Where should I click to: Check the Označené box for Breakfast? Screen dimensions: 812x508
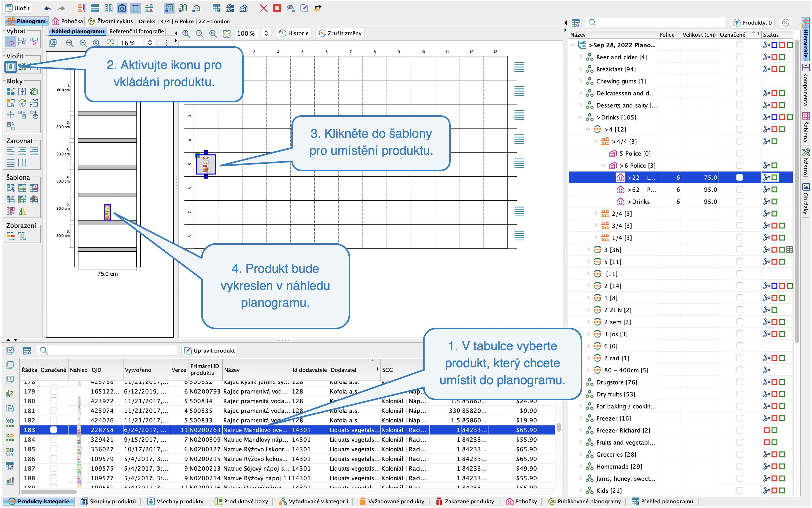tap(739, 69)
